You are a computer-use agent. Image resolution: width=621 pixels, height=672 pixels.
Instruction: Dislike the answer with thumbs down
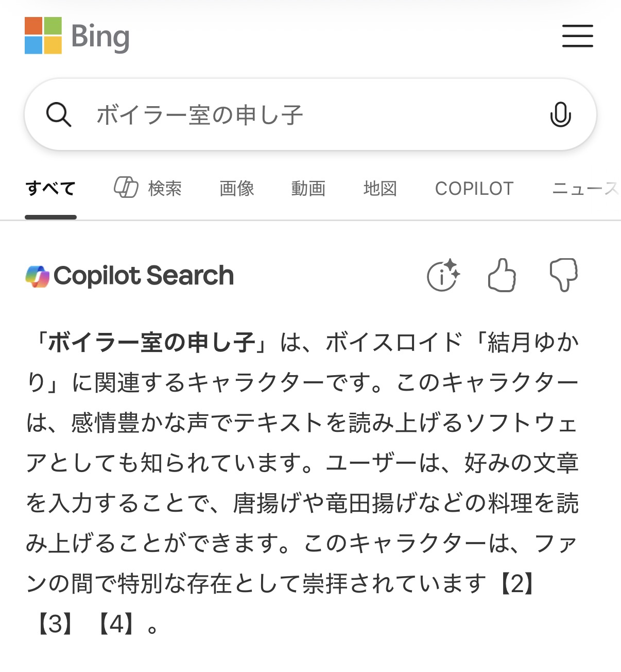(563, 275)
